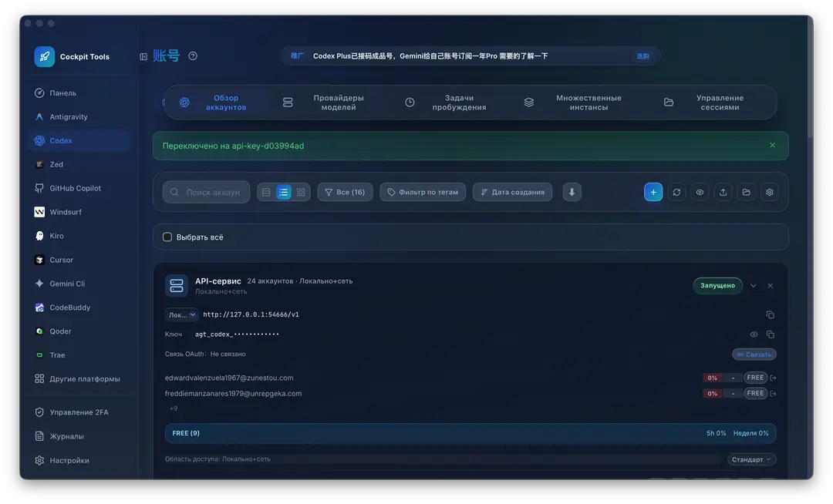Open CodeBuddy sidebar entry
Viewport: 833px width, 504px height.
79,307
